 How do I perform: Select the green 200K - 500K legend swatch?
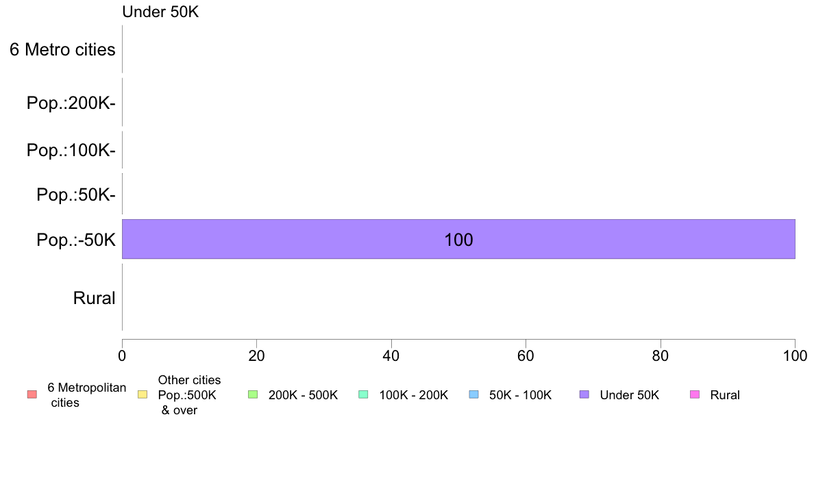tap(253, 394)
